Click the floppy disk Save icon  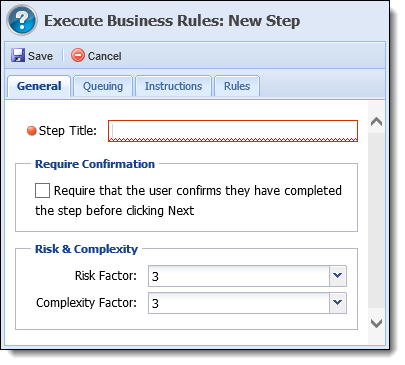(18, 55)
